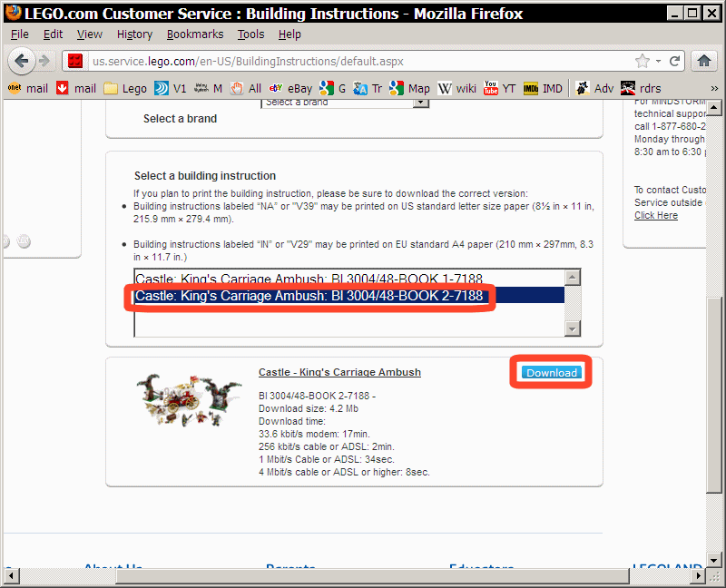
Task: Open the eBay bookmark
Action: click(x=290, y=88)
